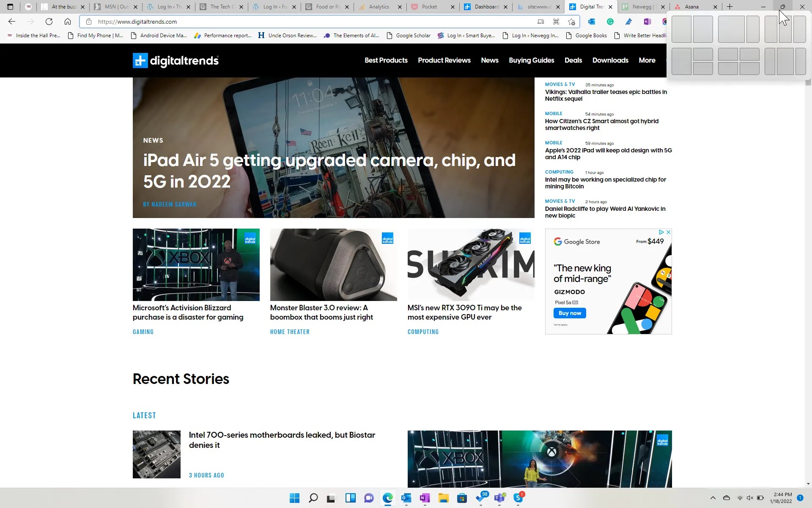The height and width of the screenshot is (508, 812).
Task: Open Find My Phone bookmark
Action: [96, 36]
